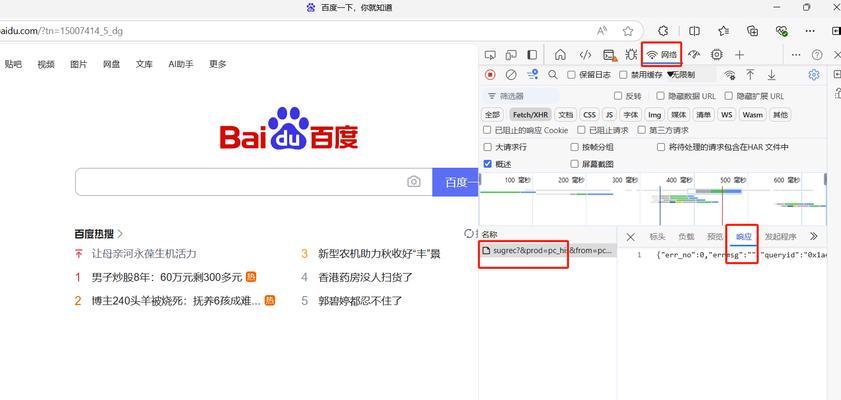Select the JS type filter
The width and height of the screenshot is (841, 400).
(x=609, y=115)
